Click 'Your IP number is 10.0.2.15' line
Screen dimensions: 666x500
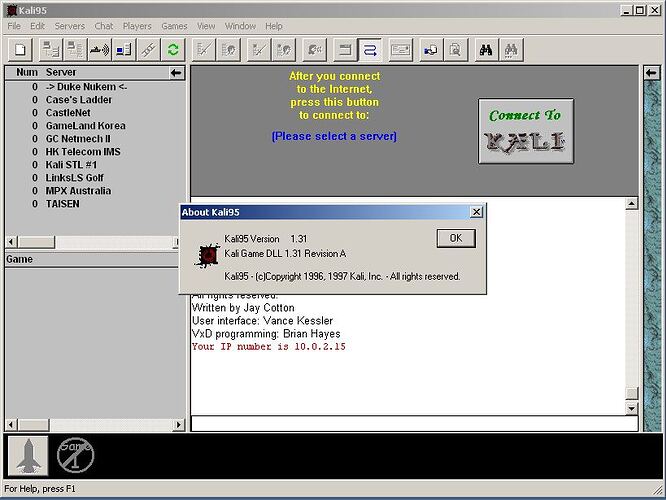pyautogui.click(x=268, y=347)
